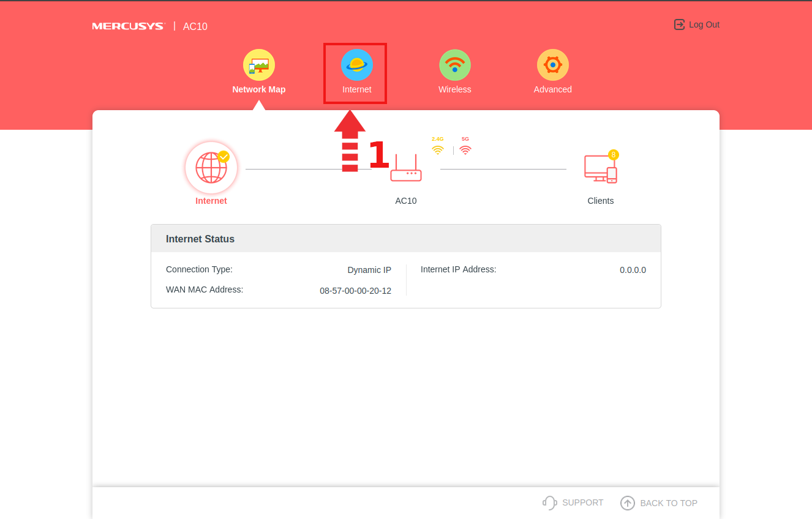The image size is (812, 519).
Task: Click the AC10 label under router
Action: point(406,201)
